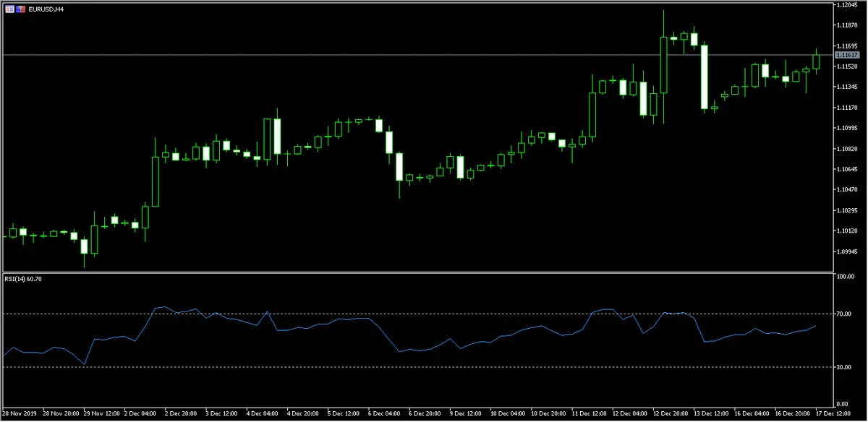Screen dimensions: 868x422
Task: Click the current price tag 1.11617
Action: [846, 55]
